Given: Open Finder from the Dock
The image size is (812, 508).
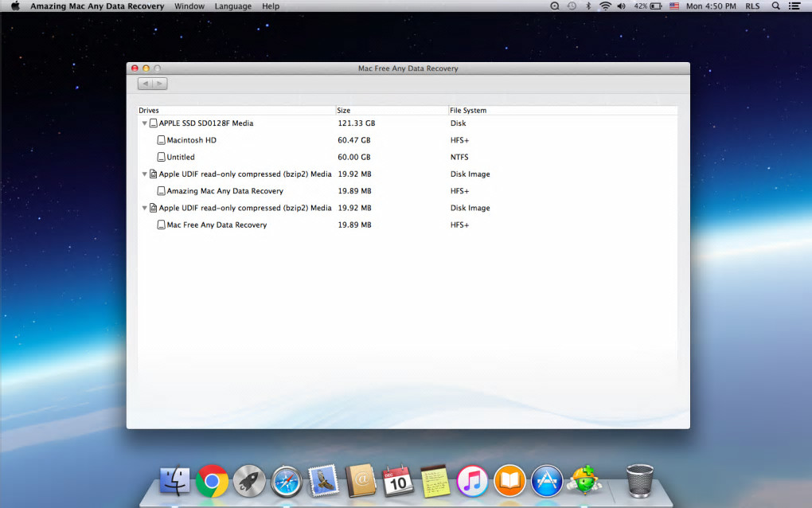Looking at the screenshot, I should [174, 481].
